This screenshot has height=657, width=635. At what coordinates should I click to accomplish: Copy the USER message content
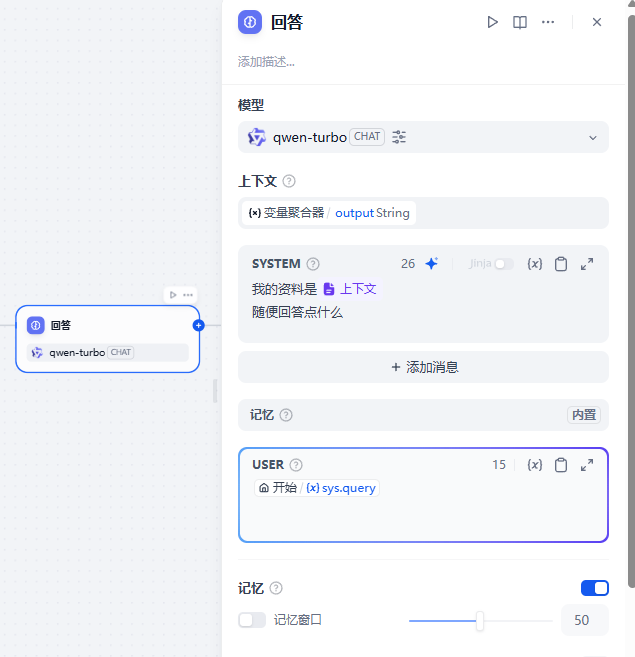(561, 465)
